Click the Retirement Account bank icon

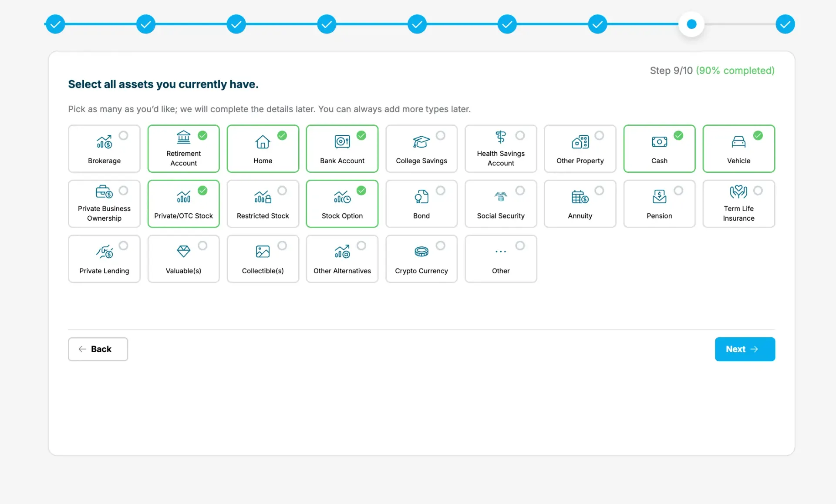tap(183, 137)
